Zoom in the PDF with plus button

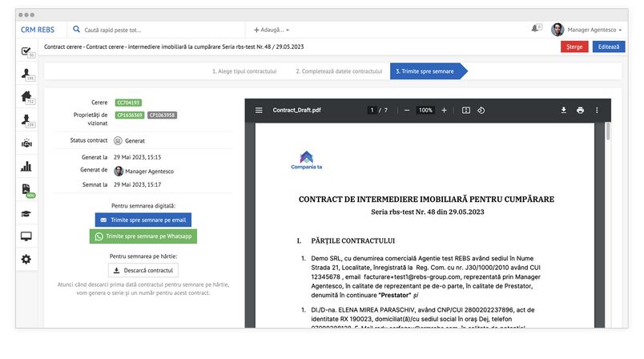tap(444, 110)
